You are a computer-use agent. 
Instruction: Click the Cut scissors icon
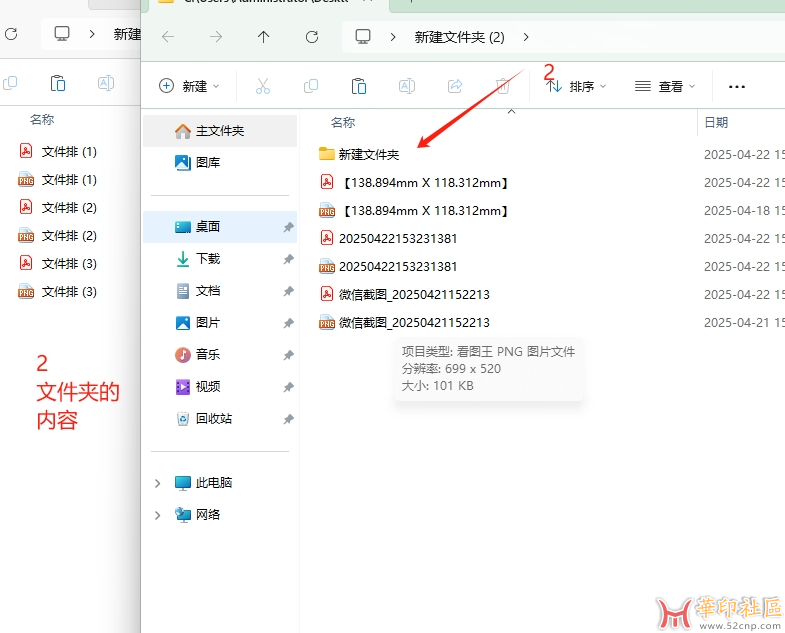(263, 87)
